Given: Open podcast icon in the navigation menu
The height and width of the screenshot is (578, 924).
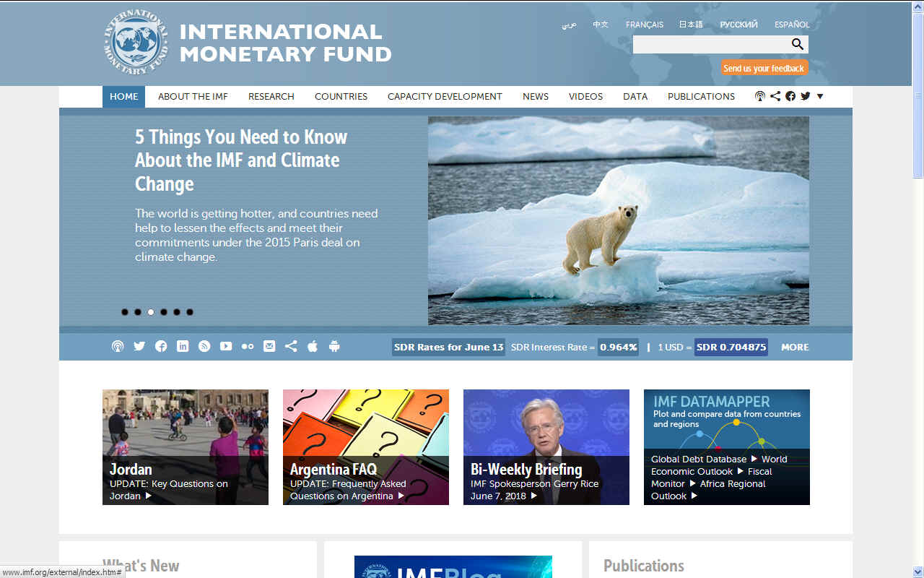Looking at the screenshot, I should [x=759, y=96].
